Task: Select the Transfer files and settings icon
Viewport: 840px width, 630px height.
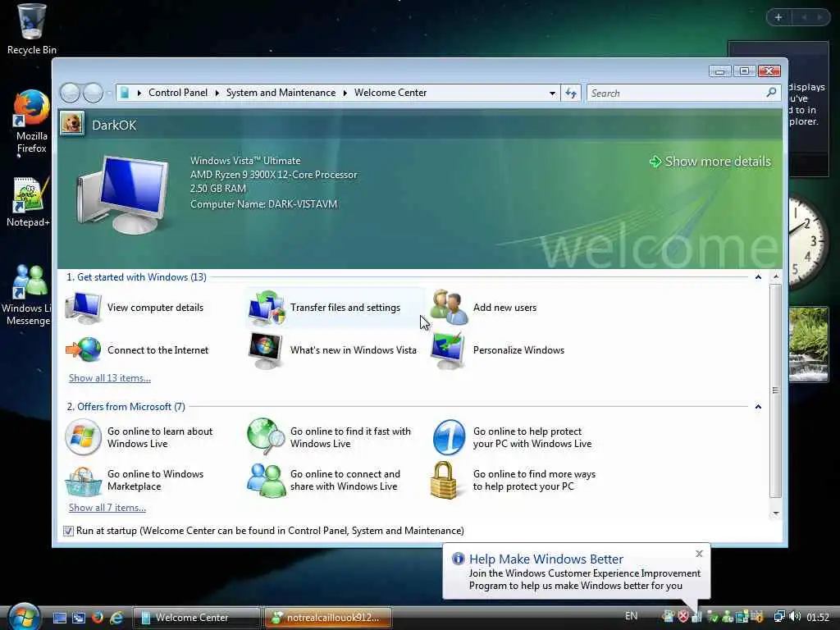Action: [x=266, y=308]
